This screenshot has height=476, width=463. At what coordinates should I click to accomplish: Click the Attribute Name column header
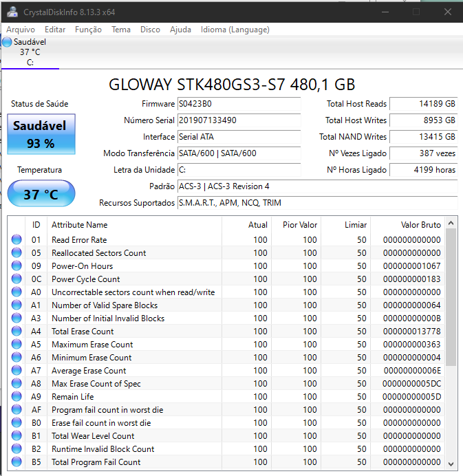(135, 225)
